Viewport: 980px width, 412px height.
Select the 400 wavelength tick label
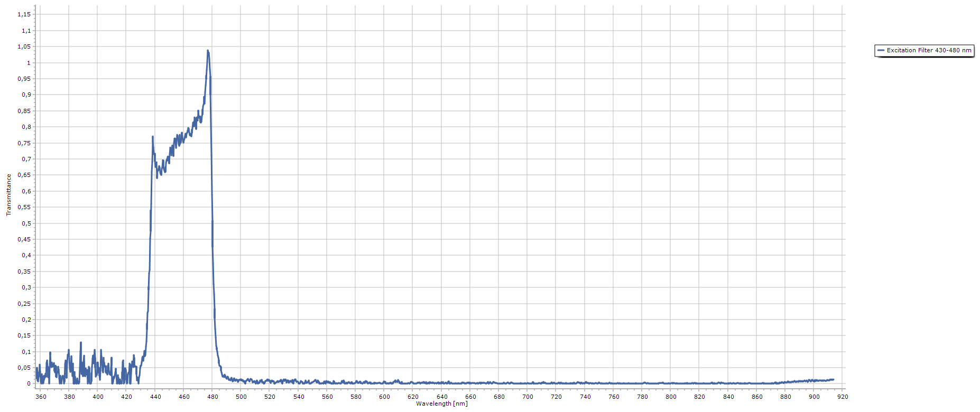click(98, 397)
